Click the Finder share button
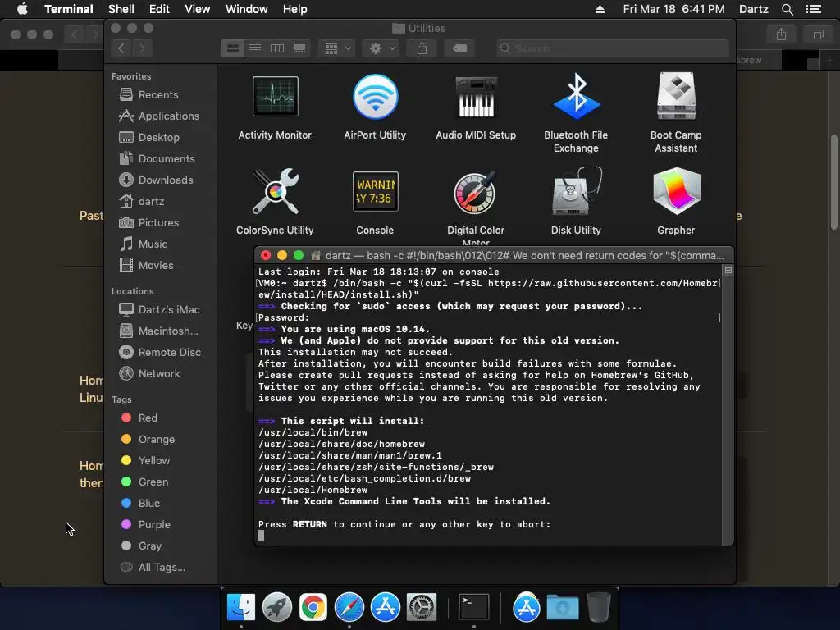Image resolution: width=840 pixels, height=630 pixels. [x=422, y=48]
